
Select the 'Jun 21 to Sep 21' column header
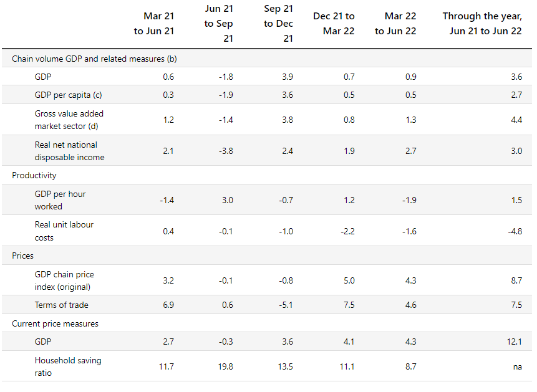[218, 24]
